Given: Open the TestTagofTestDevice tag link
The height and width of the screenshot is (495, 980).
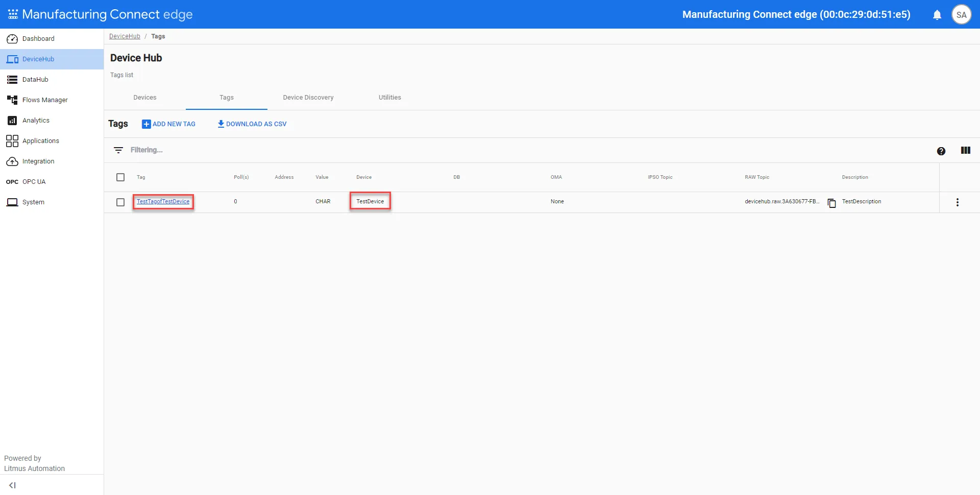Looking at the screenshot, I should point(163,201).
